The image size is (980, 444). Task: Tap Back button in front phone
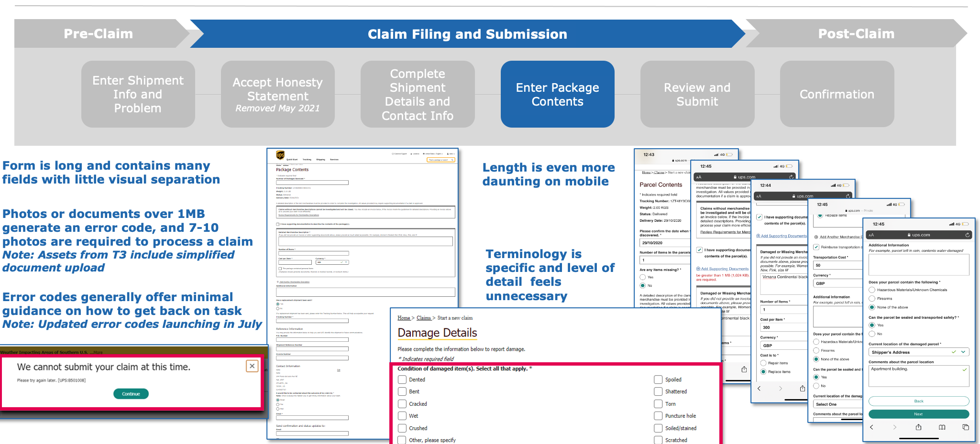pyautogui.click(x=919, y=401)
